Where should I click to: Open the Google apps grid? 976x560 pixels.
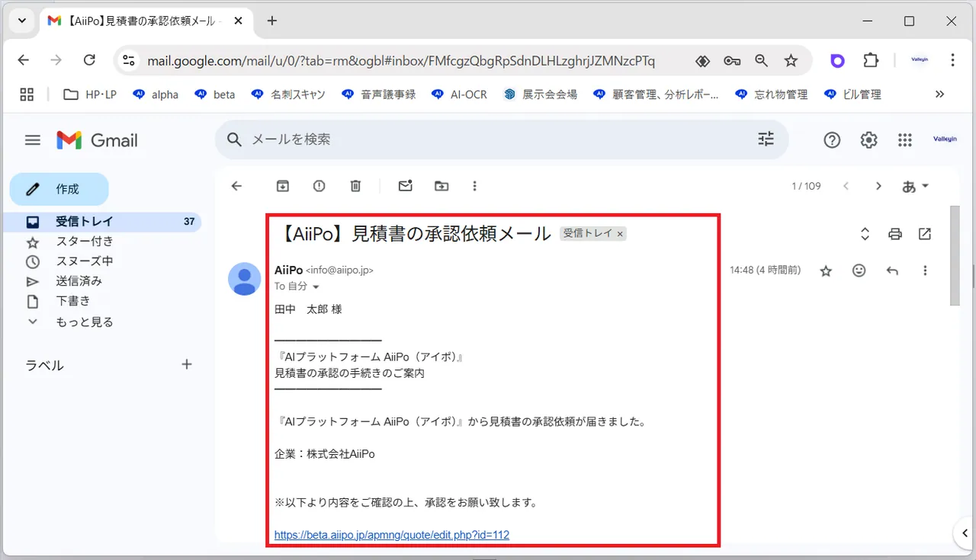click(905, 140)
